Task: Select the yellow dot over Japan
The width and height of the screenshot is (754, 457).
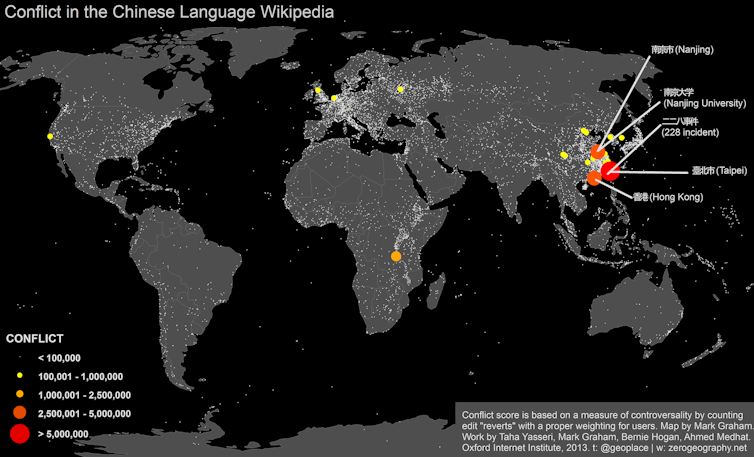Action: [x=621, y=138]
